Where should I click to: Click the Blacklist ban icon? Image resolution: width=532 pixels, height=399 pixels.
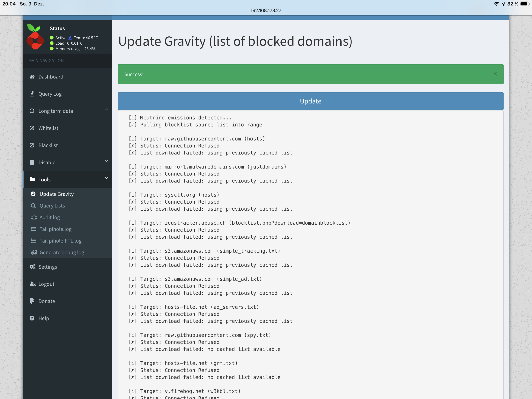[x=32, y=145]
